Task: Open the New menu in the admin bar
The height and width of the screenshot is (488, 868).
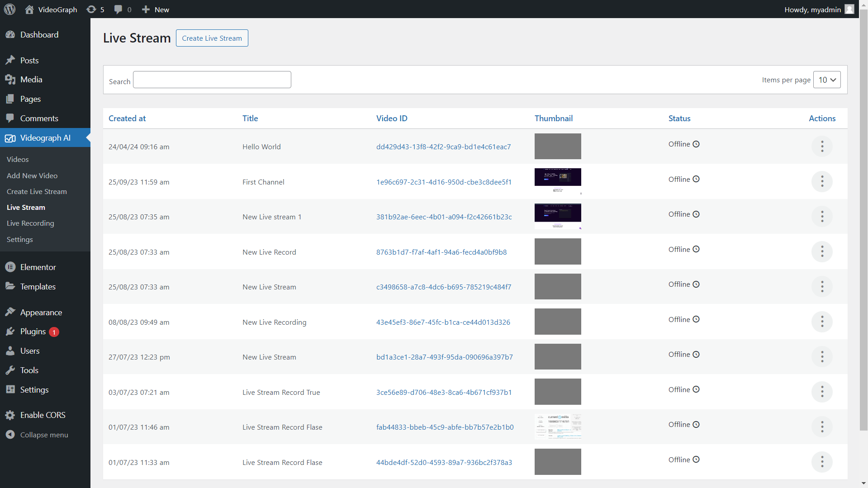Action: (x=155, y=9)
